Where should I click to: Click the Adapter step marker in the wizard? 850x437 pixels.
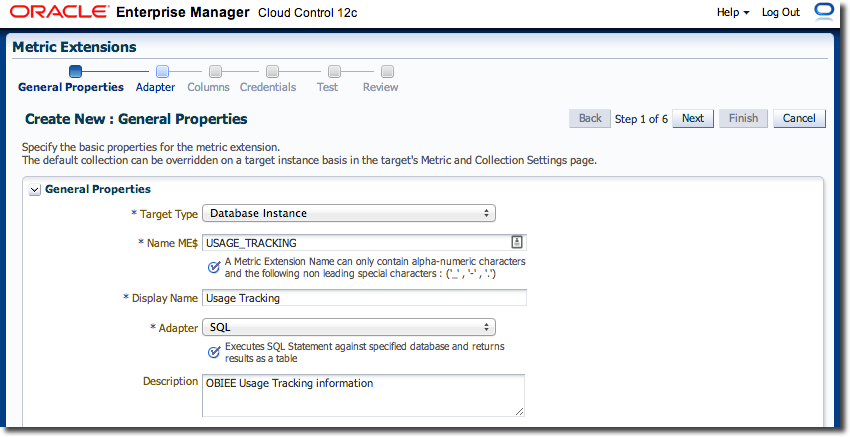coord(163,71)
